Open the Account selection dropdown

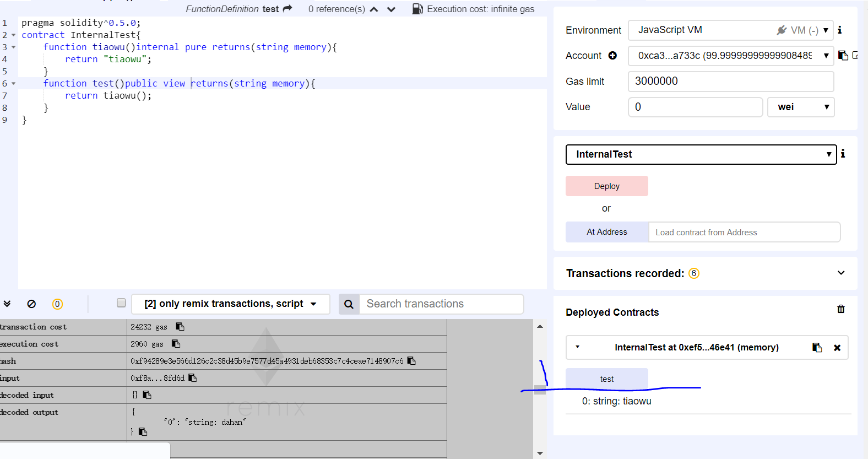731,56
